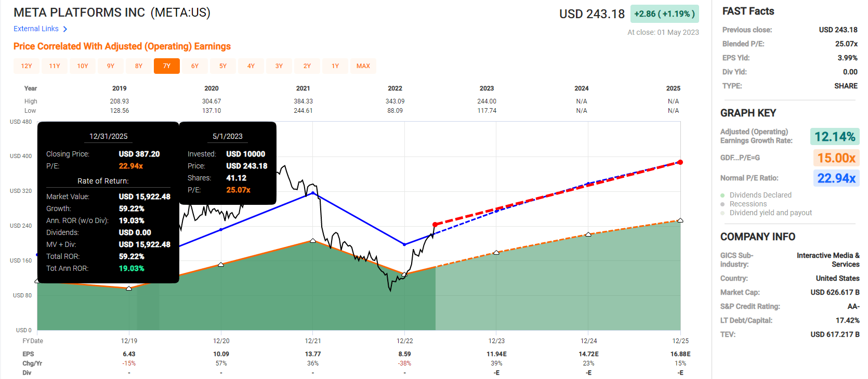Click the '12/31/2025' tooltip date header
Viewport: 868px width, 379px height.
coord(108,136)
